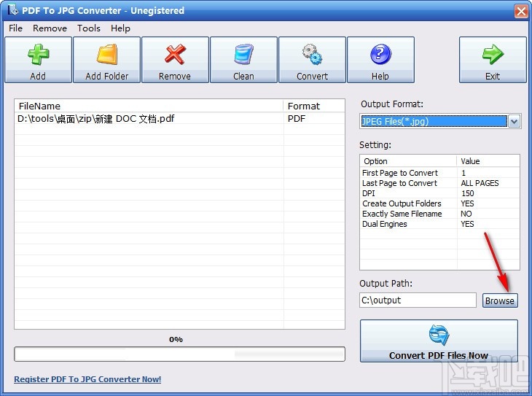Click the Option column header
Viewport: 532px width, 396px height.
coord(409,161)
